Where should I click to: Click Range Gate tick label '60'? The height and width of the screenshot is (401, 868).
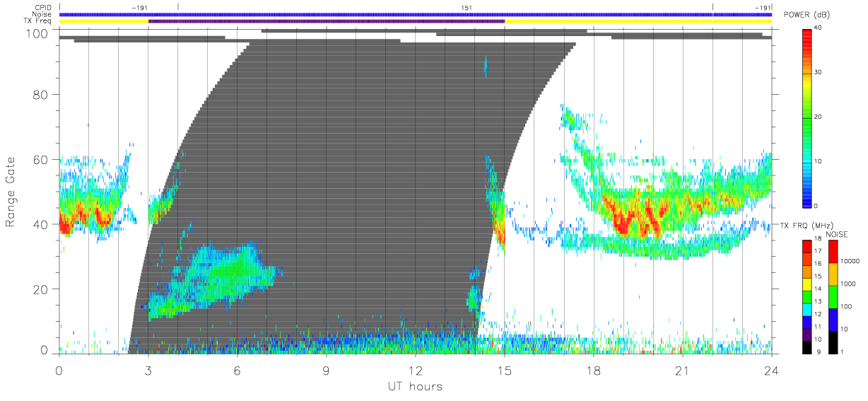click(40, 159)
